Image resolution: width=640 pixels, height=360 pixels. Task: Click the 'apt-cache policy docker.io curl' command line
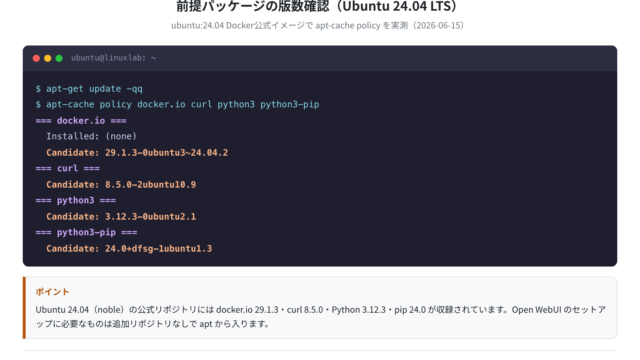pyautogui.click(x=177, y=104)
